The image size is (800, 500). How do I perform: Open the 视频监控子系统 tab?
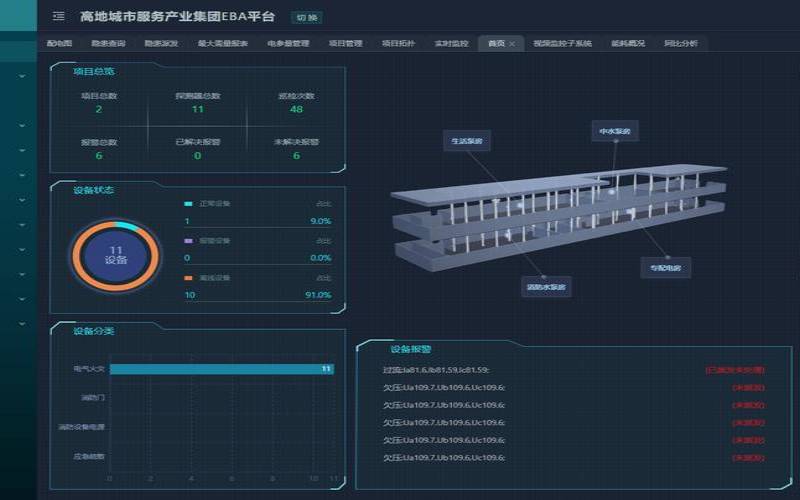coord(562,43)
